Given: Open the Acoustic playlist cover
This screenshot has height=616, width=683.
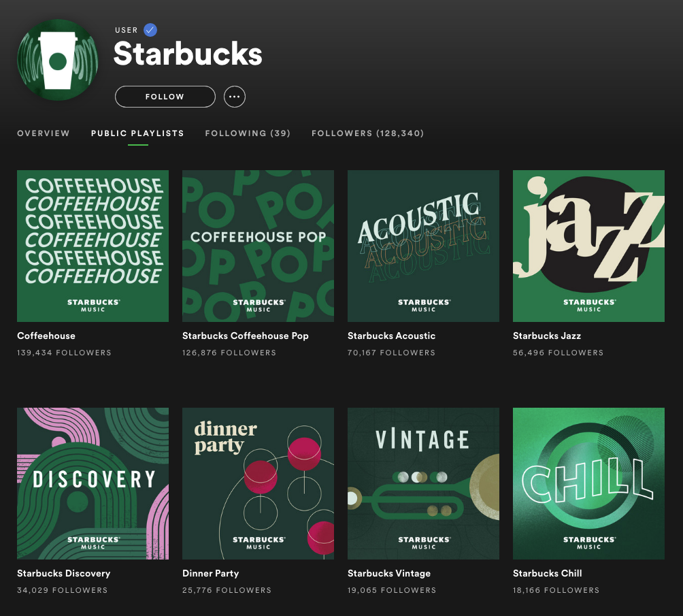Looking at the screenshot, I should [423, 246].
